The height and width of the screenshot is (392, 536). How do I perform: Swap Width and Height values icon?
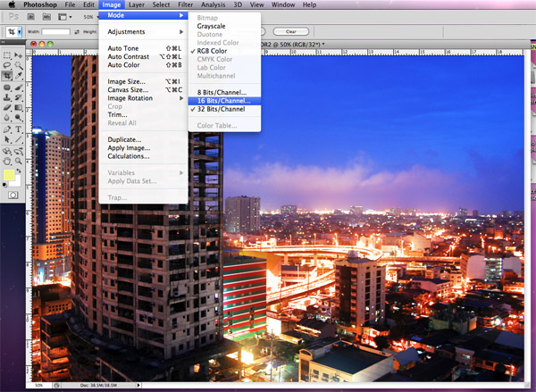(77, 32)
